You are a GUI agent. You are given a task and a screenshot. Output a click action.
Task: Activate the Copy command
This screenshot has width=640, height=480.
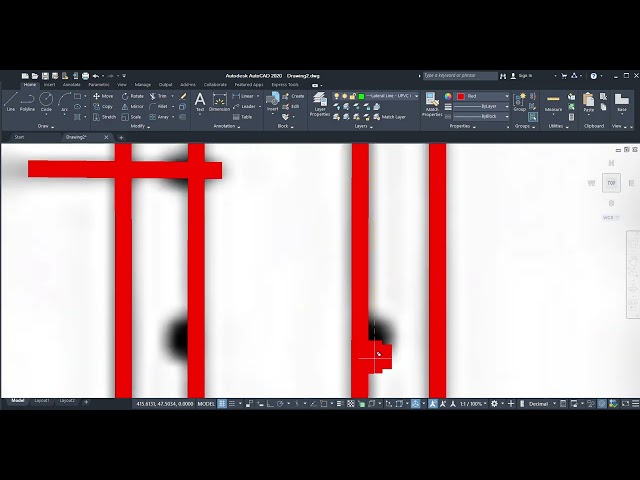point(103,107)
